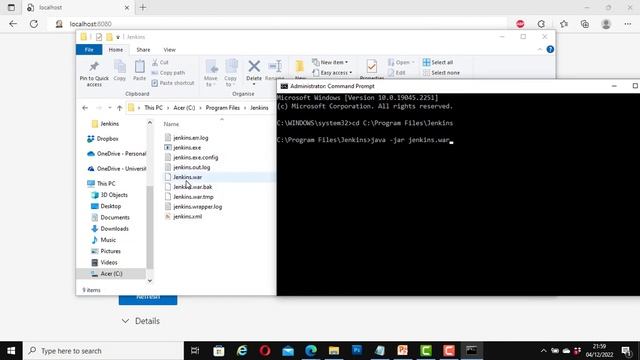Click Edit in the ribbon Open group
Image resolution: width=640 pixels, height=360 pixels.
pyautogui.click(x=396, y=73)
